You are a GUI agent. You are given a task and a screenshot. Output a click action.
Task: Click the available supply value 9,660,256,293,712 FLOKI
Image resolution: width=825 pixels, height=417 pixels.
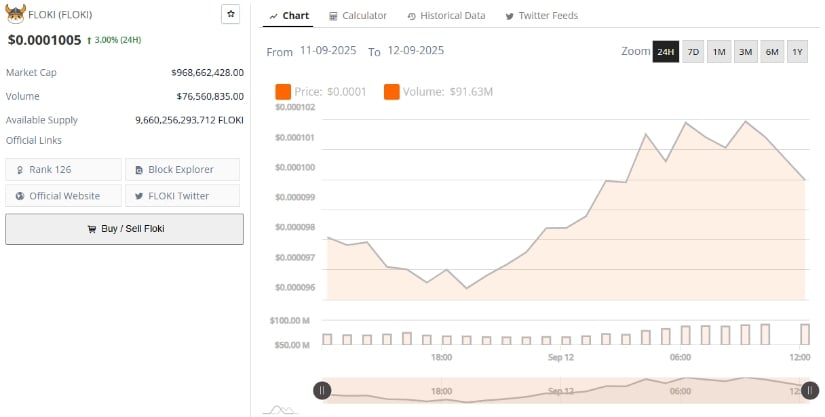click(189, 120)
